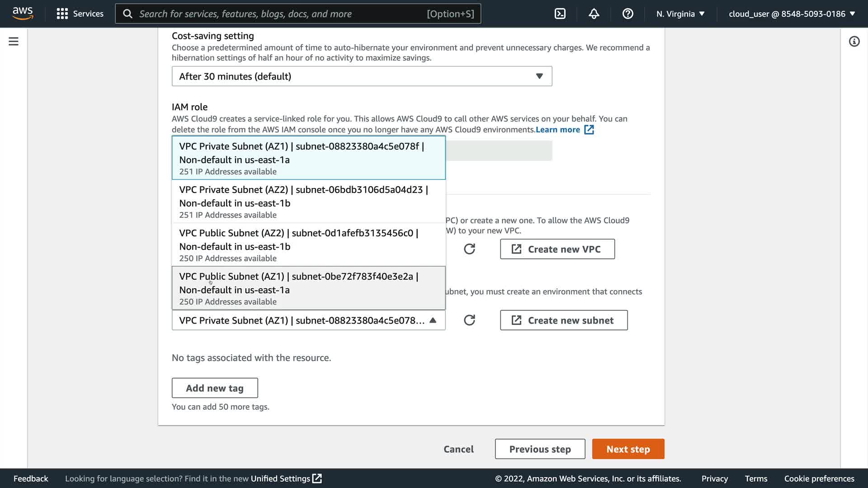868x488 pixels.
Task: Refresh the VPC list
Action: 469,249
